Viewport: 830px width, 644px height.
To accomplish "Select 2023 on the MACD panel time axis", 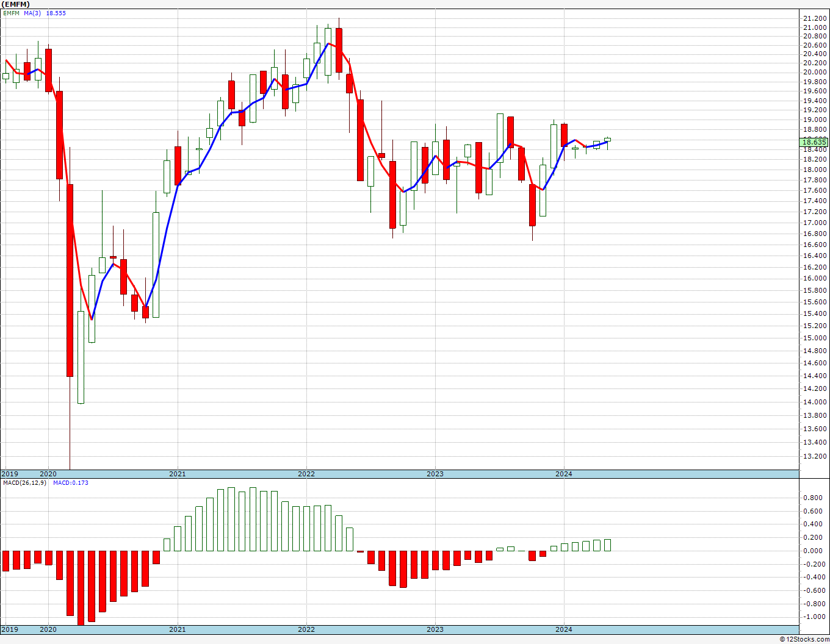I will pos(435,629).
